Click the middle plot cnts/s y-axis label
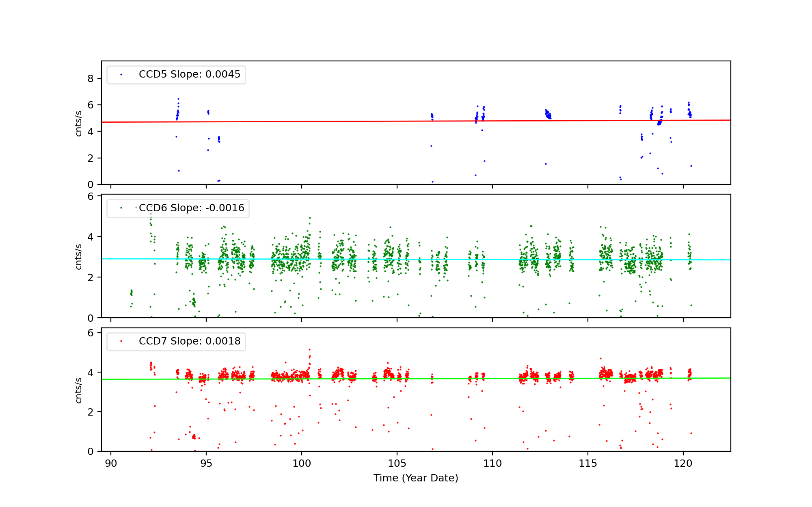 tap(79, 257)
